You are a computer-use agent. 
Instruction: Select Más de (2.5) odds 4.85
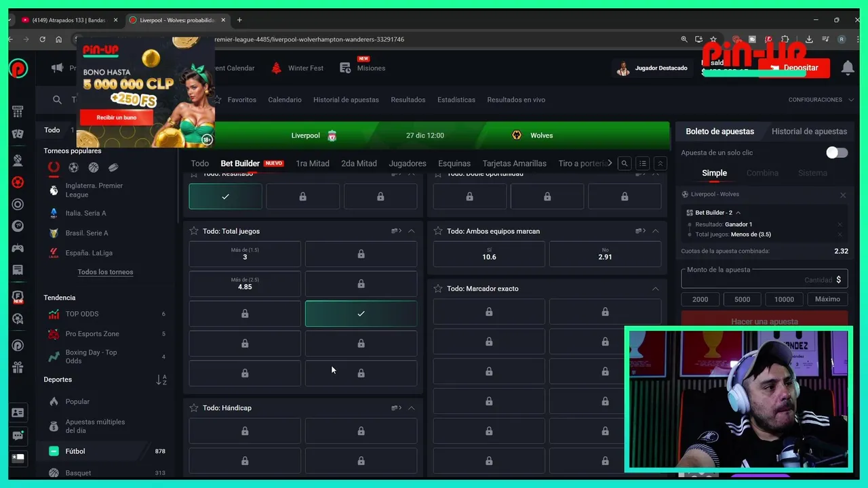(x=245, y=284)
